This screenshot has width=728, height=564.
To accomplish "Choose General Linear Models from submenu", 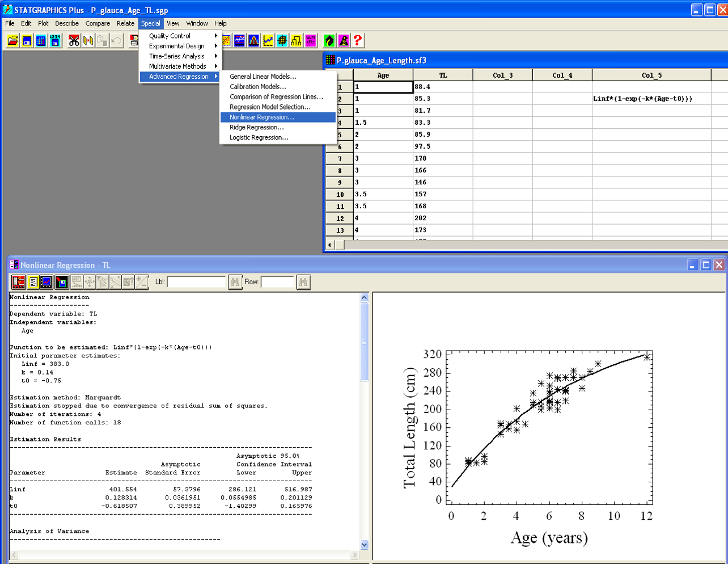I will click(278, 76).
